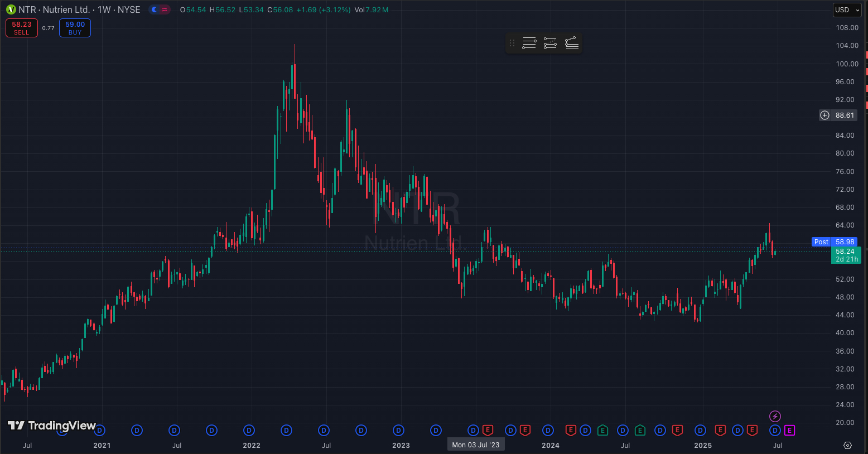Click the Mon 03 Jul '23 date label
Viewport: 868px width, 454px height.
pos(476,445)
